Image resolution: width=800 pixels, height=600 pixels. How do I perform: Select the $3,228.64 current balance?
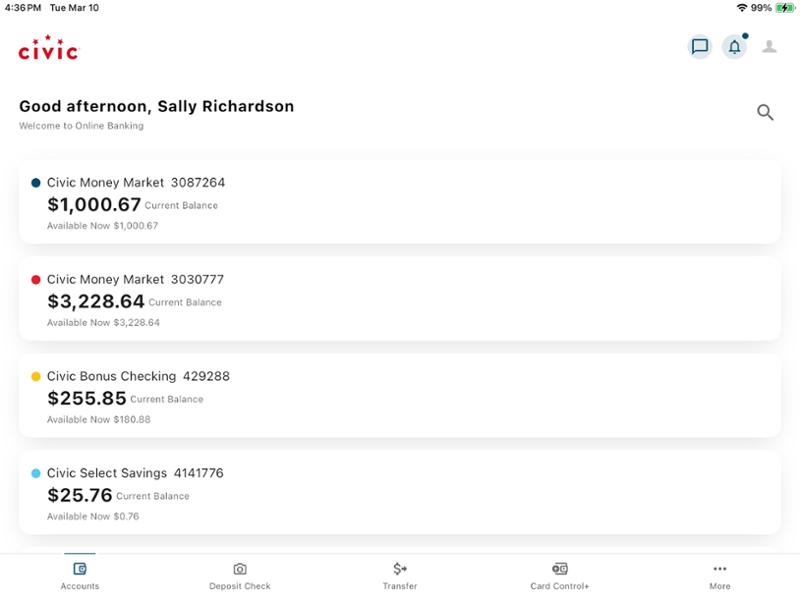96,302
